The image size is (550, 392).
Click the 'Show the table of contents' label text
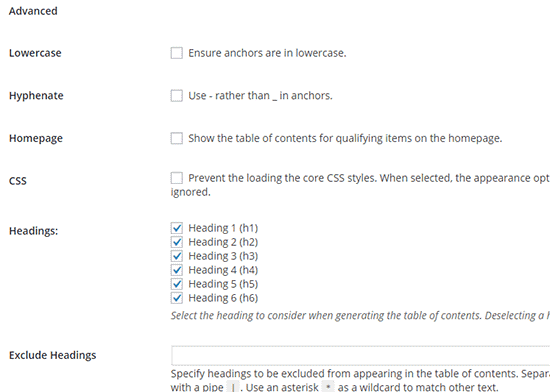pyautogui.click(x=345, y=138)
